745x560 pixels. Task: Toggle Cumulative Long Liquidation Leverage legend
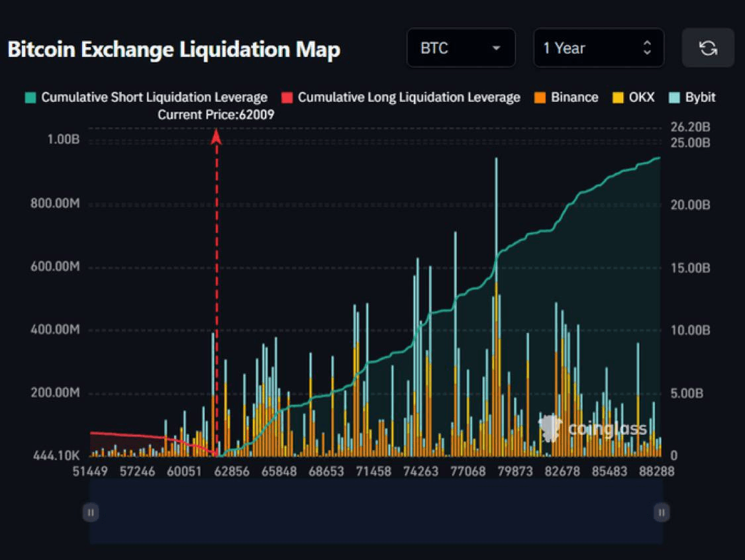point(401,97)
